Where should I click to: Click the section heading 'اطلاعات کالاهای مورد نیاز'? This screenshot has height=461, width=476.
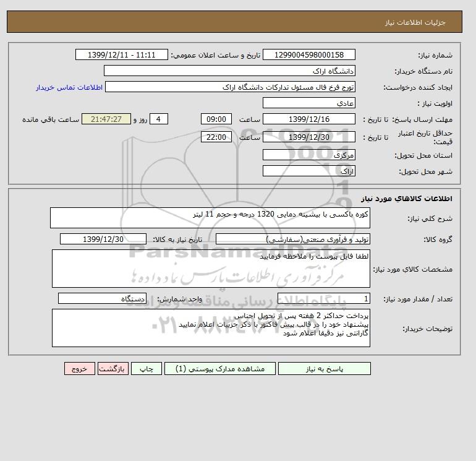407,199
